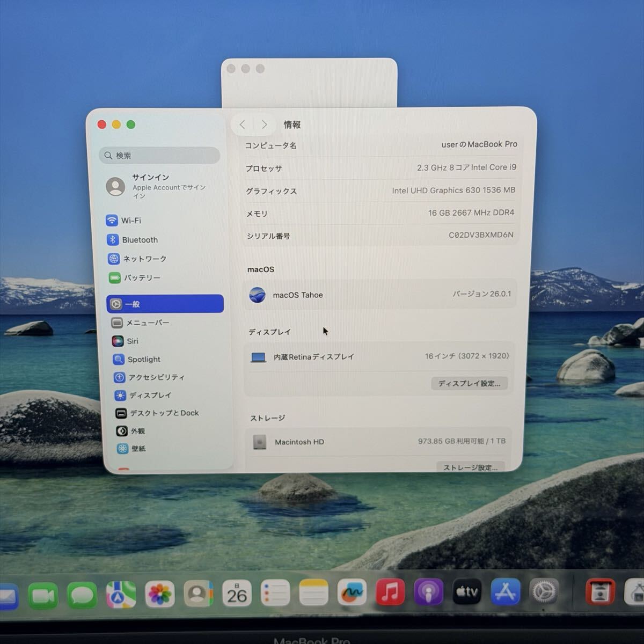Open Notes from the Dock
This screenshot has height=644, width=644.
[313, 593]
